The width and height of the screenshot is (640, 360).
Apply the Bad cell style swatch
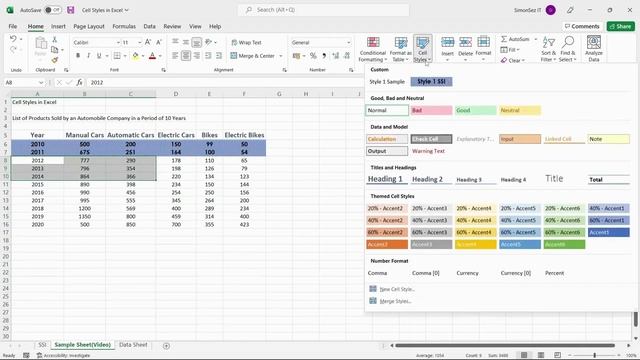coord(431,110)
